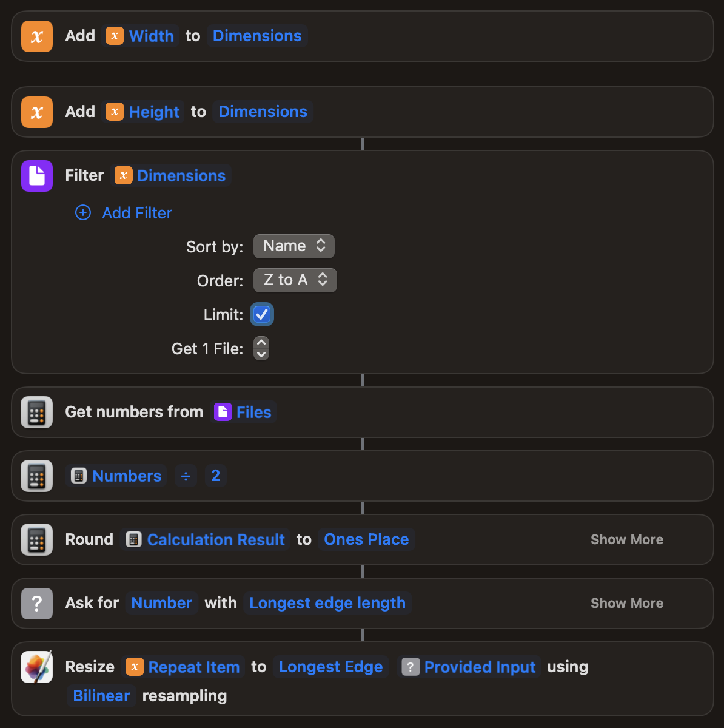Click calculator icon on Get numbers action

[x=37, y=413]
